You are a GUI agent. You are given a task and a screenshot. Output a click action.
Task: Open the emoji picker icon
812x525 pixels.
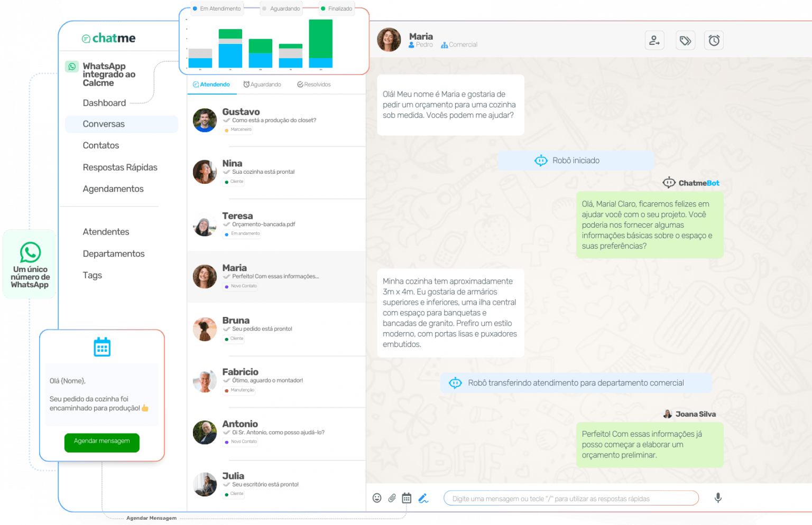(x=377, y=498)
